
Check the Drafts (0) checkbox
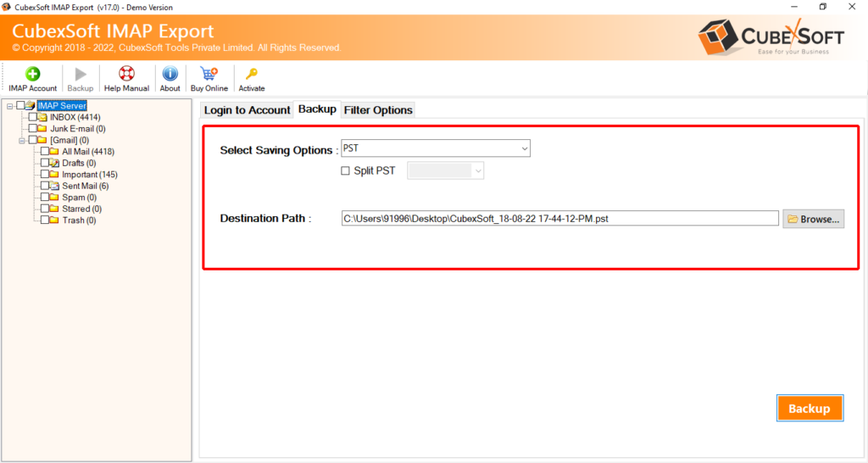coord(44,163)
